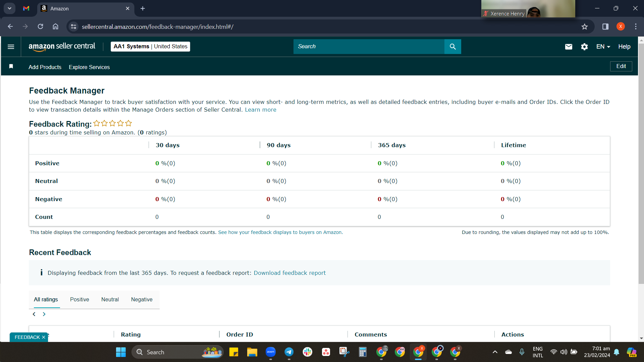This screenshot has height=362, width=644.
Task: Open Zoom from the taskbar
Action: (x=271, y=352)
